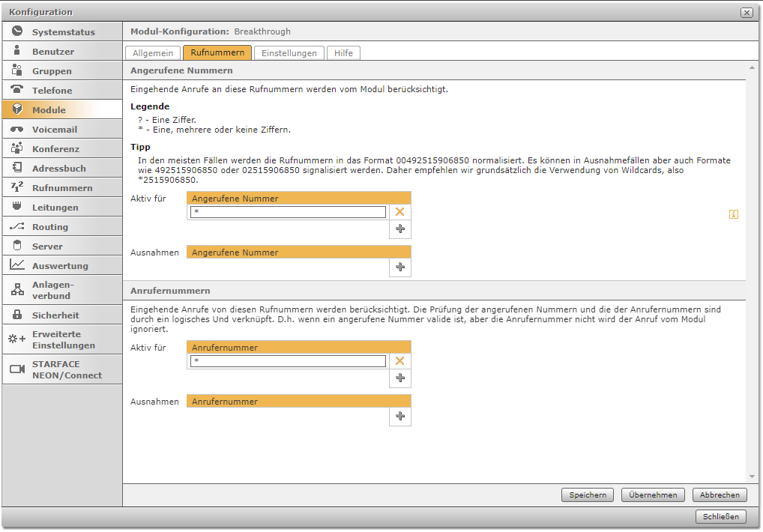Open the Einstellungen tab
Viewport: 763px width, 532px height.
tap(289, 53)
